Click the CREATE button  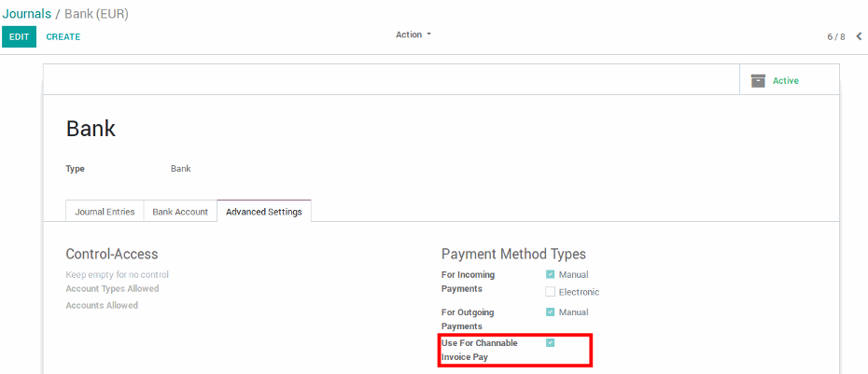tap(63, 36)
